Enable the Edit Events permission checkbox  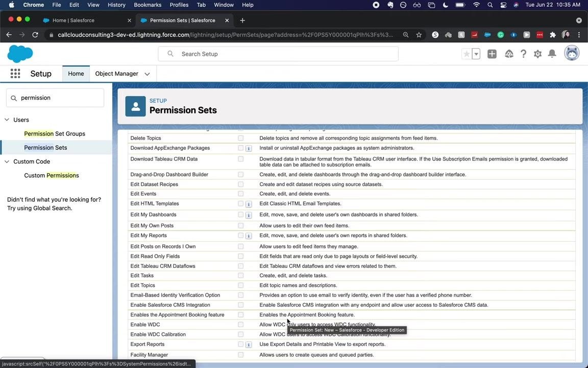pyautogui.click(x=241, y=194)
